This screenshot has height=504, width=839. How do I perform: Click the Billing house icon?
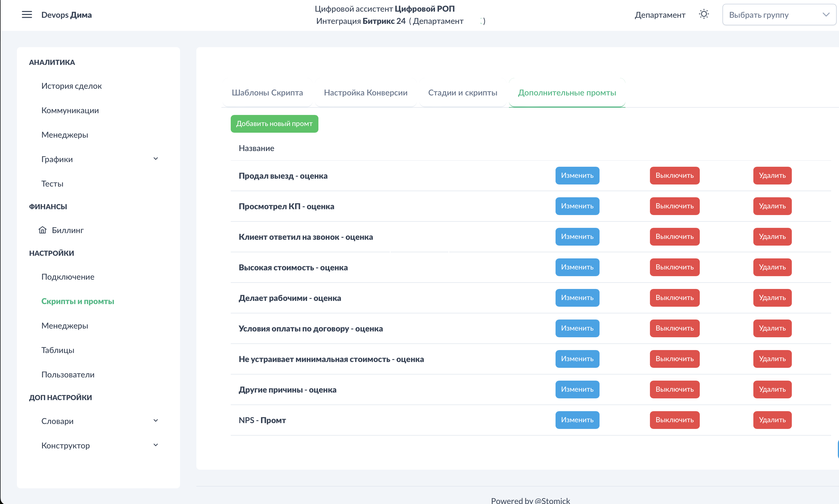coord(43,230)
